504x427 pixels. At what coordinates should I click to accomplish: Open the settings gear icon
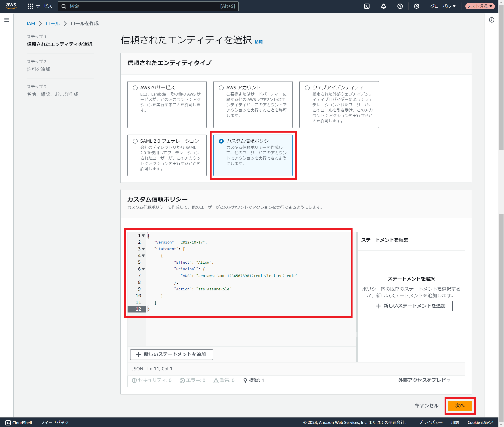(416, 6)
